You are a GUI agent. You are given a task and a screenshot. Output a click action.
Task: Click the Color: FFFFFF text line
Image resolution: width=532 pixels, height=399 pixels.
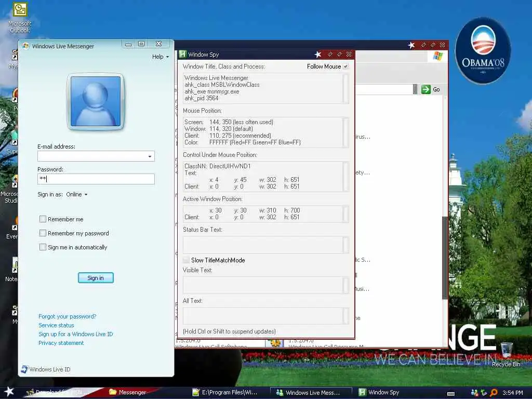tap(243, 142)
